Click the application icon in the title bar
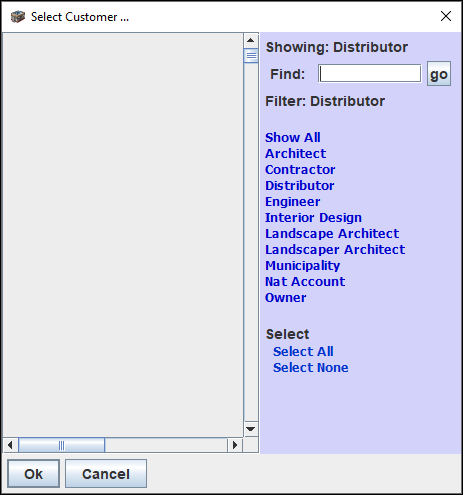The width and height of the screenshot is (463, 495). click(x=18, y=17)
